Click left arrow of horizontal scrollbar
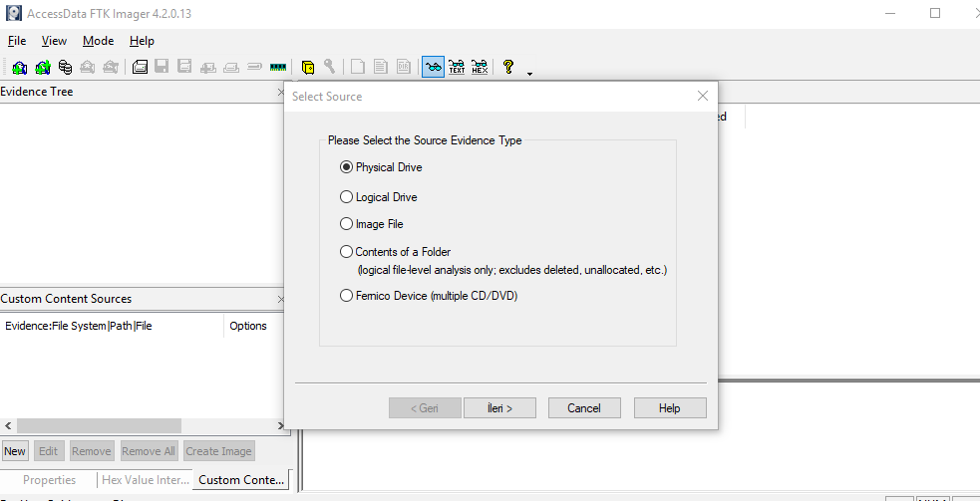Screen dimensions: 980x501 click(8, 426)
